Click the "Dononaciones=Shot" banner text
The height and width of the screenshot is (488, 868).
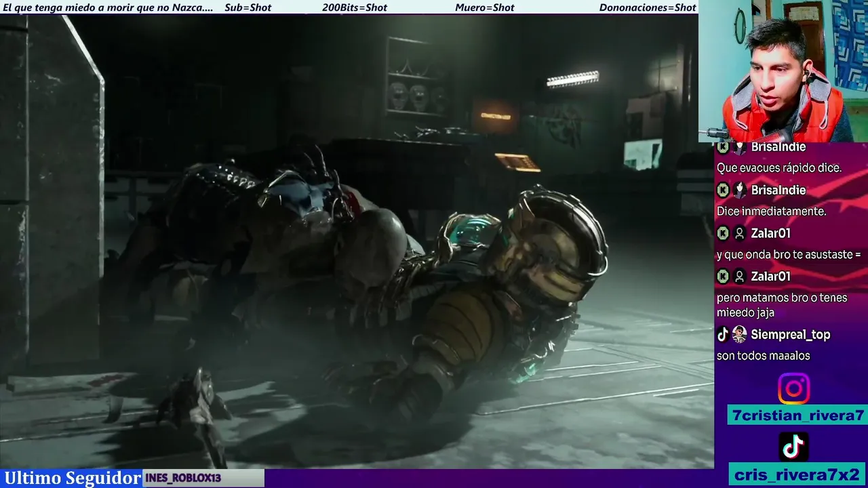648,7
